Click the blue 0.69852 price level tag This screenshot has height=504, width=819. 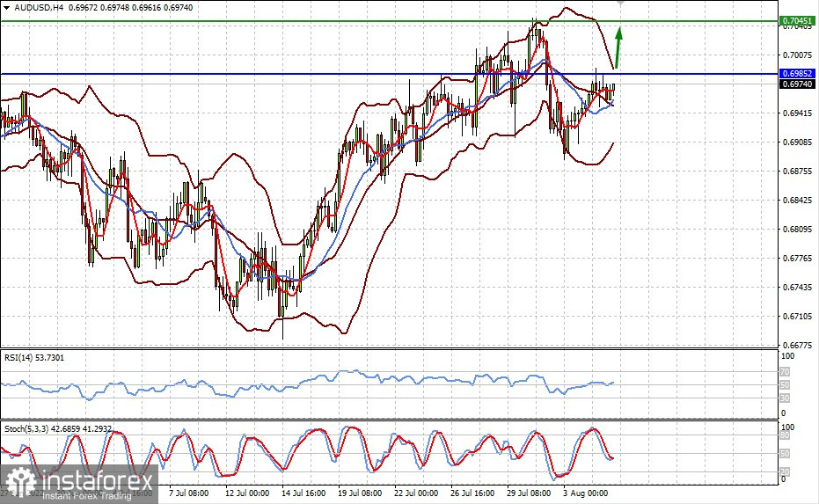pyautogui.click(x=797, y=74)
